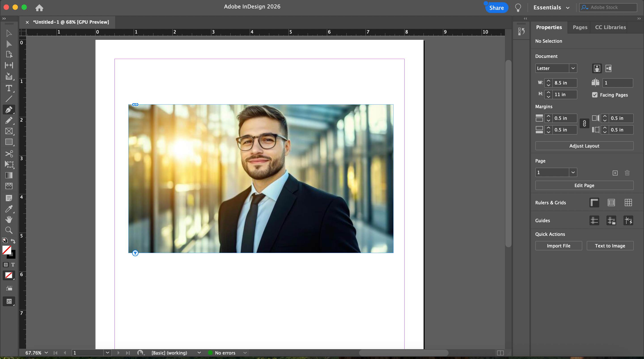Click the Zoom tool
Viewport: 644px width, 359px height.
pos(9,230)
